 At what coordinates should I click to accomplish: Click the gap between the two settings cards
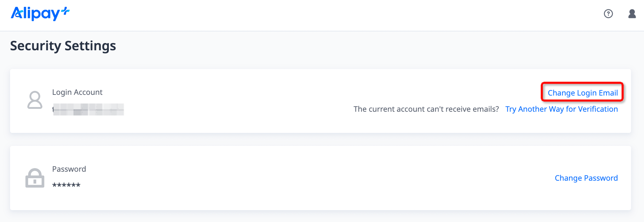(x=321, y=139)
